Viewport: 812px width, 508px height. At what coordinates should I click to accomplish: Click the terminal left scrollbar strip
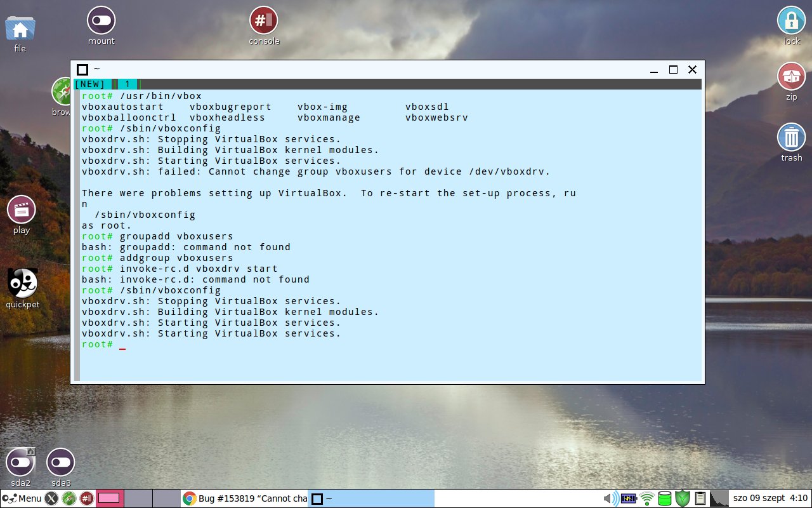[x=77, y=235]
